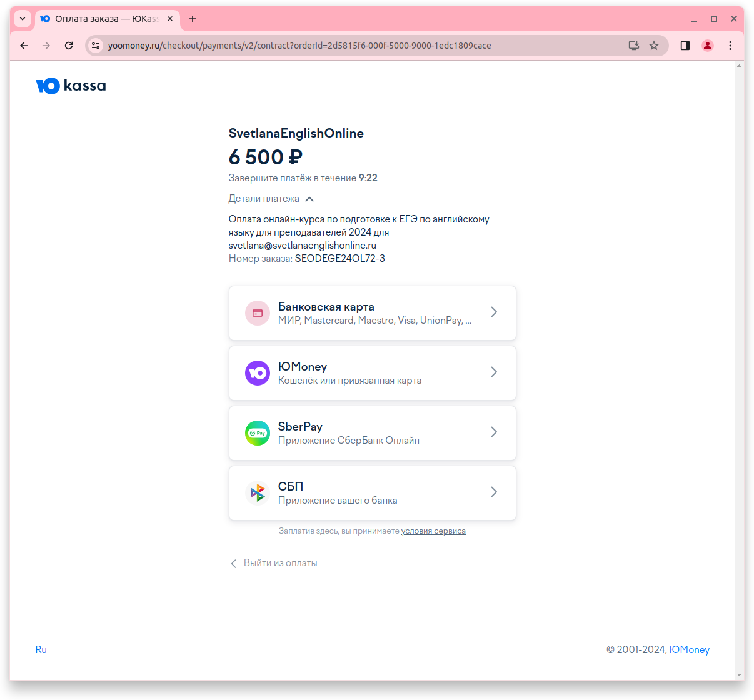This screenshot has height=700, width=754.
Task: Reload the payment page
Action: 69,46
